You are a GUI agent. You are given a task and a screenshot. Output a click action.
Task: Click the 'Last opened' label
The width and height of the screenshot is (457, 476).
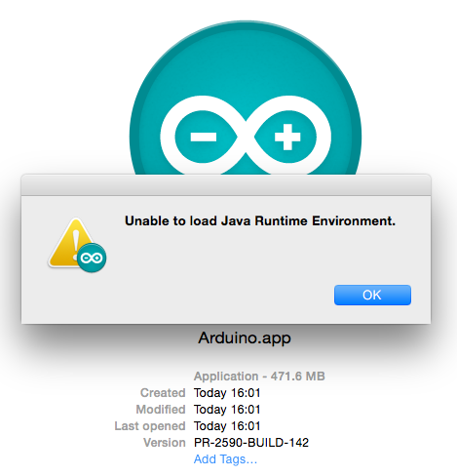150,426
